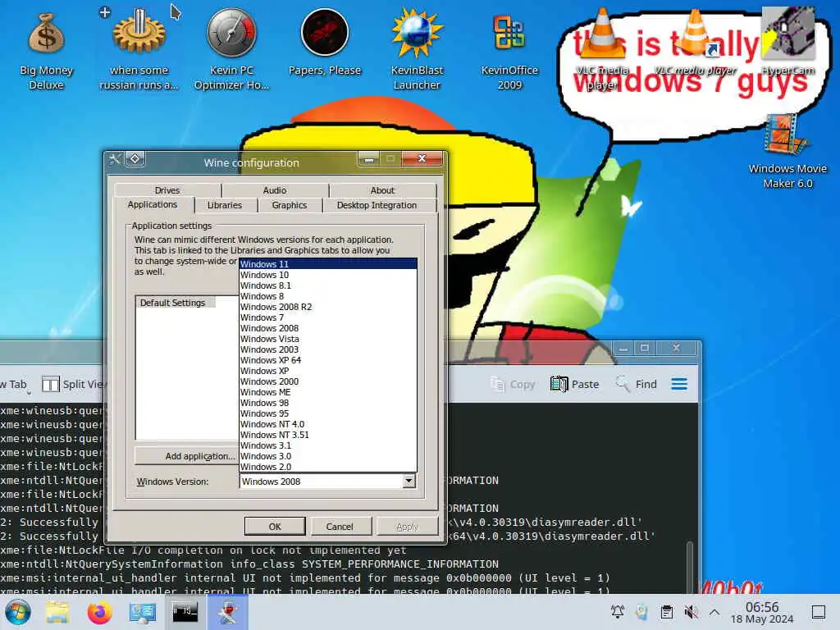Select Windows 8.1 in the version list

pos(328,285)
